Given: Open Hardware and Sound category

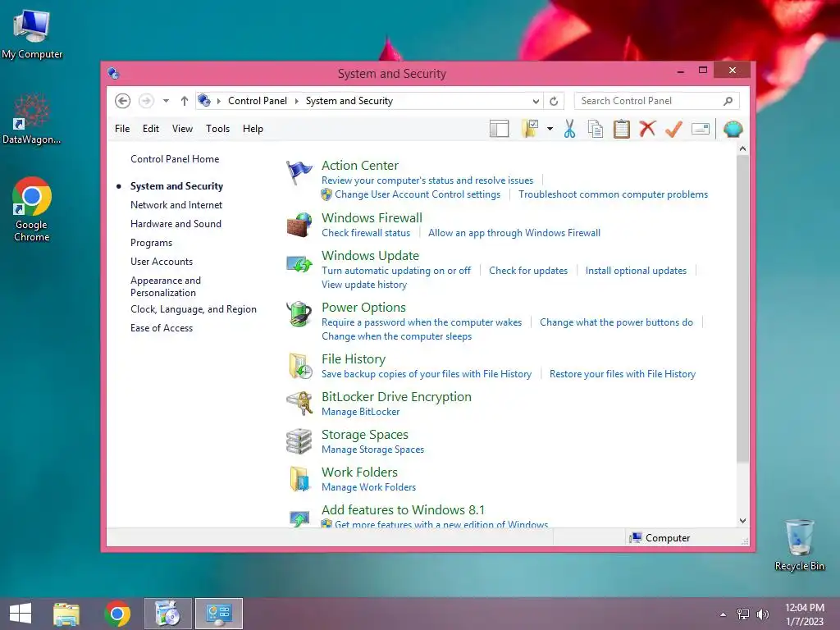Looking at the screenshot, I should point(176,224).
